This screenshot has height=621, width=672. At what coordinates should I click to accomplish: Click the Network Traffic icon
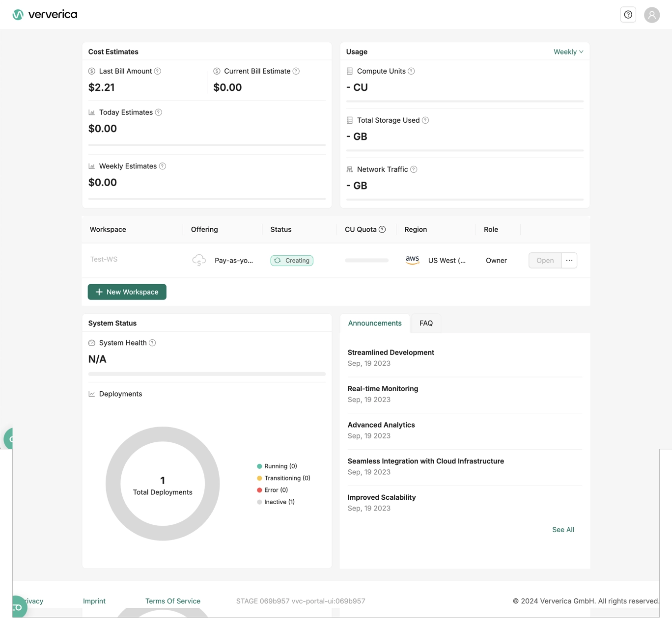pos(350,169)
